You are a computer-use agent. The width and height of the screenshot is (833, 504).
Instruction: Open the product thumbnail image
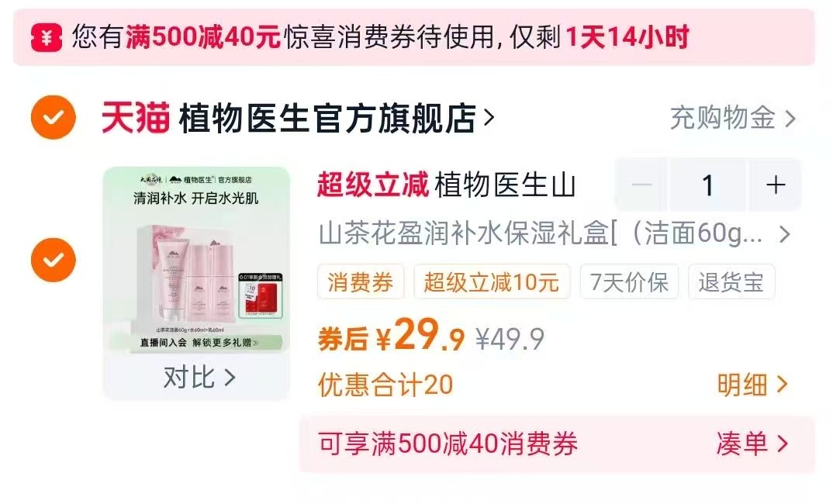coord(196,259)
